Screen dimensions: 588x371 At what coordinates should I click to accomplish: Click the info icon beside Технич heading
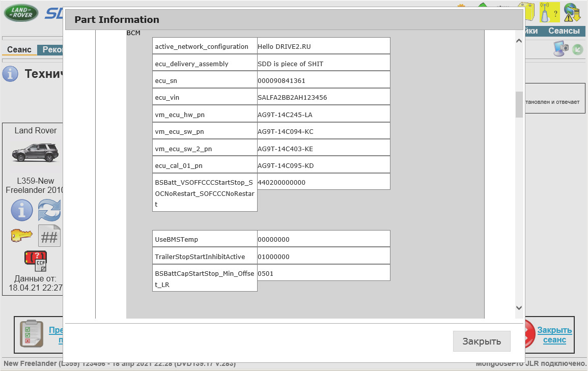click(10, 74)
